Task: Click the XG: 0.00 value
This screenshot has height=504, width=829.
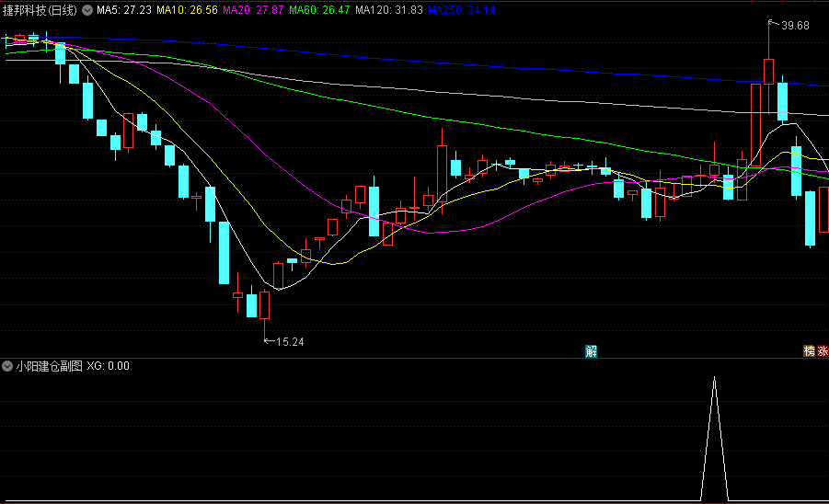Action: tap(108, 366)
